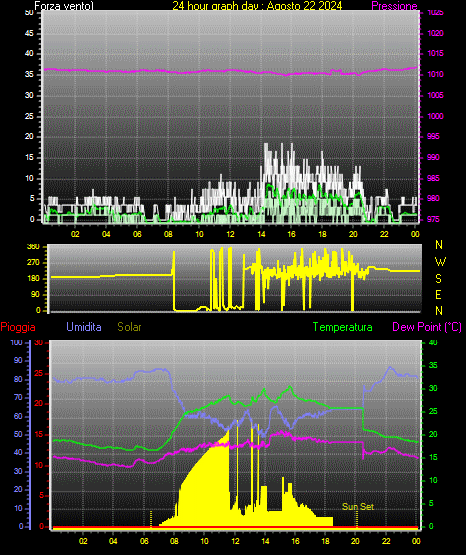Click the Forza vento axis title
The image size is (466, 555).
(x=64, y=6)
